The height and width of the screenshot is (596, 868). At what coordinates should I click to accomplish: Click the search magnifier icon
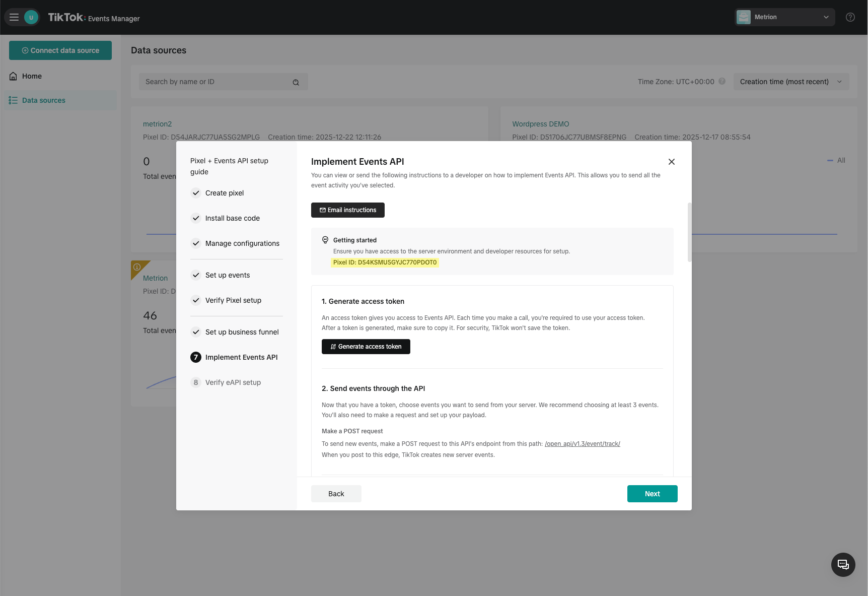pos(296,82)
